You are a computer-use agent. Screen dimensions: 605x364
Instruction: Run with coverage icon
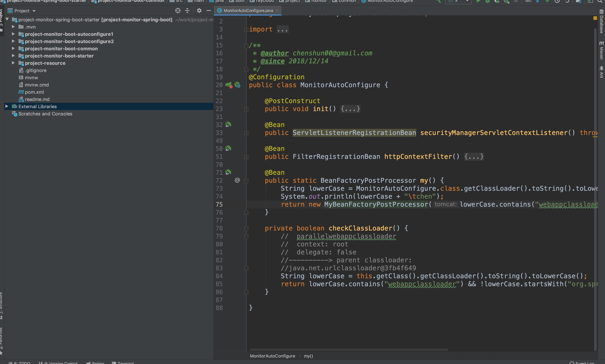[497, 1]
